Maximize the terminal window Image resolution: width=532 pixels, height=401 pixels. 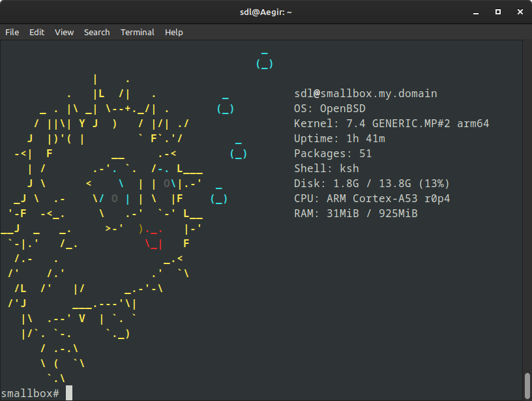[x=498, y=12]
